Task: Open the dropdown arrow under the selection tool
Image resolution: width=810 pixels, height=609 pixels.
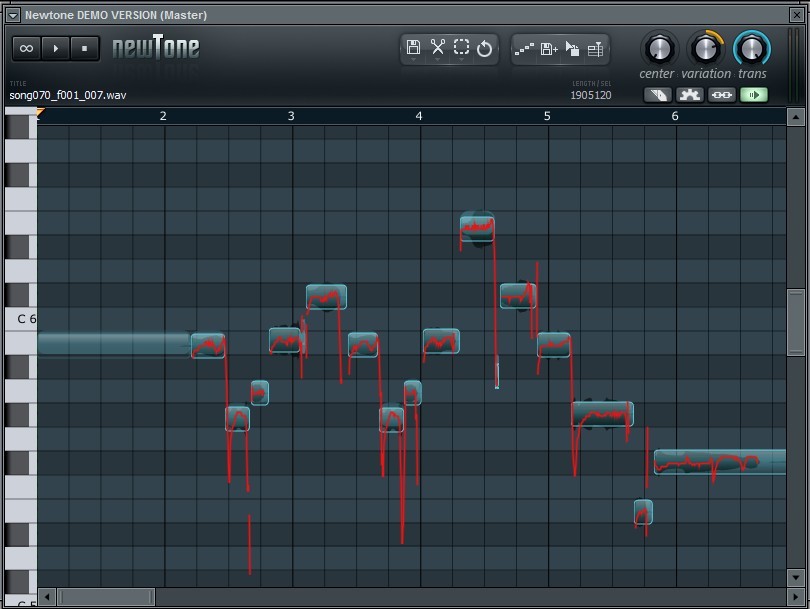Action: (x=461, y=60)
